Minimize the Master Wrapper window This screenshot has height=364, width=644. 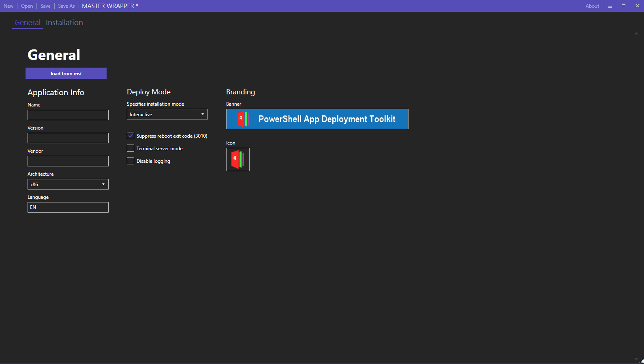click(610, 6)
